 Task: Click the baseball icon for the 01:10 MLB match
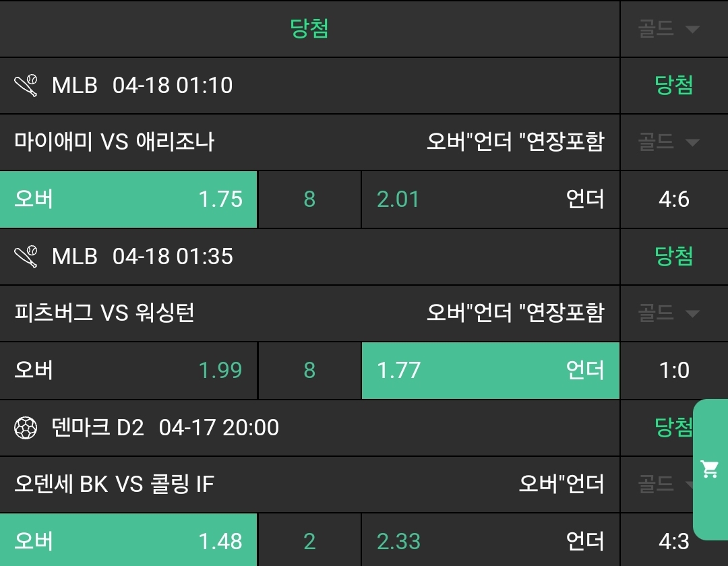click(x=26, y=86)
